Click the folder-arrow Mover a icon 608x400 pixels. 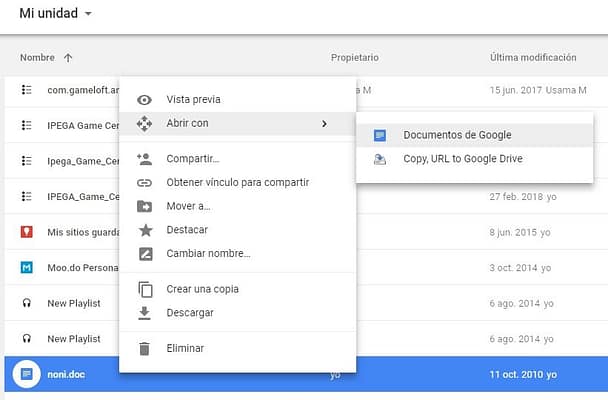(x=145, y=207)
